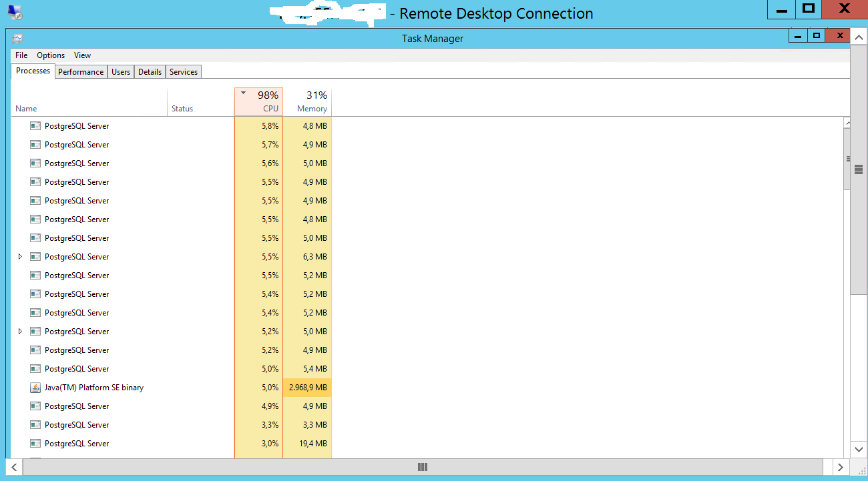Select the PostgreSQL icon in the 5,5% / 4,8 MB row

[35, 219]
